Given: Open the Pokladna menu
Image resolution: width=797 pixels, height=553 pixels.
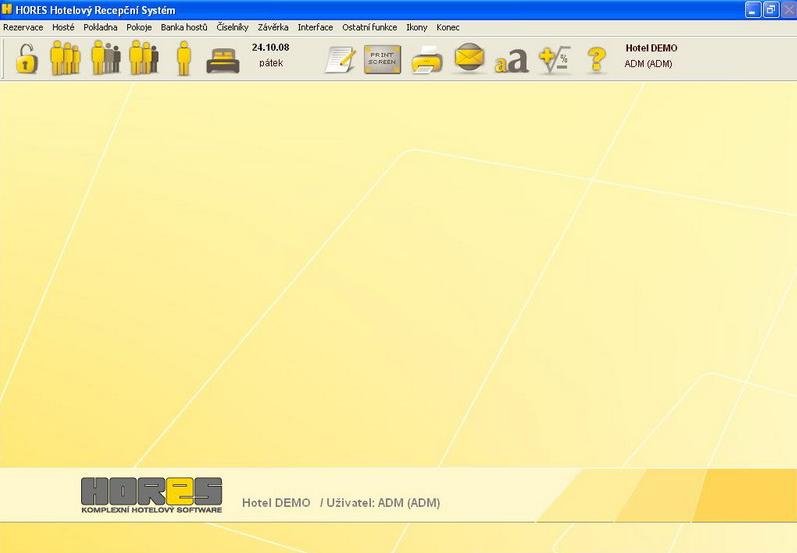Looking at the screenshot, I should [100, 27].
